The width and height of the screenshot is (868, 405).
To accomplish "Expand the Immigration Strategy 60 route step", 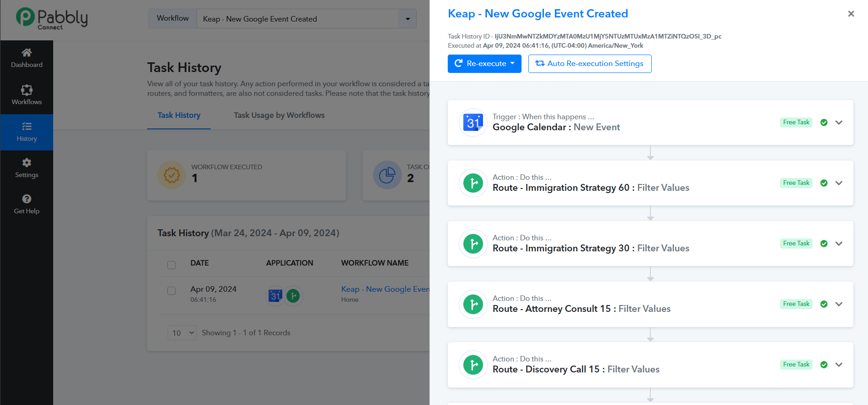I will (x=839, y=183).
